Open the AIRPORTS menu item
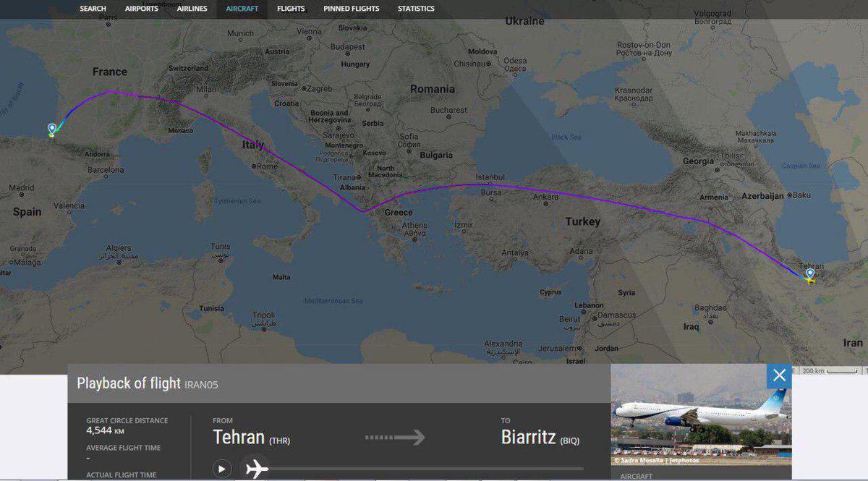The height and width of the screenshot is (481, 868). point(142,9)
